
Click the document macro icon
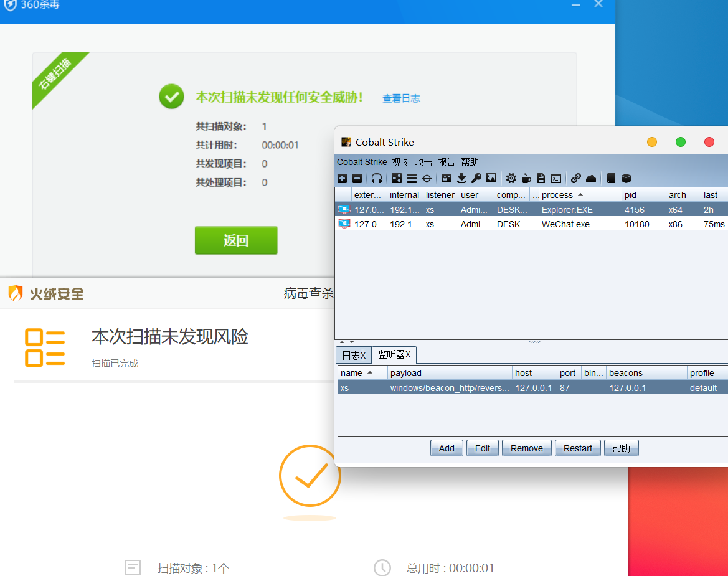(541, 178)
